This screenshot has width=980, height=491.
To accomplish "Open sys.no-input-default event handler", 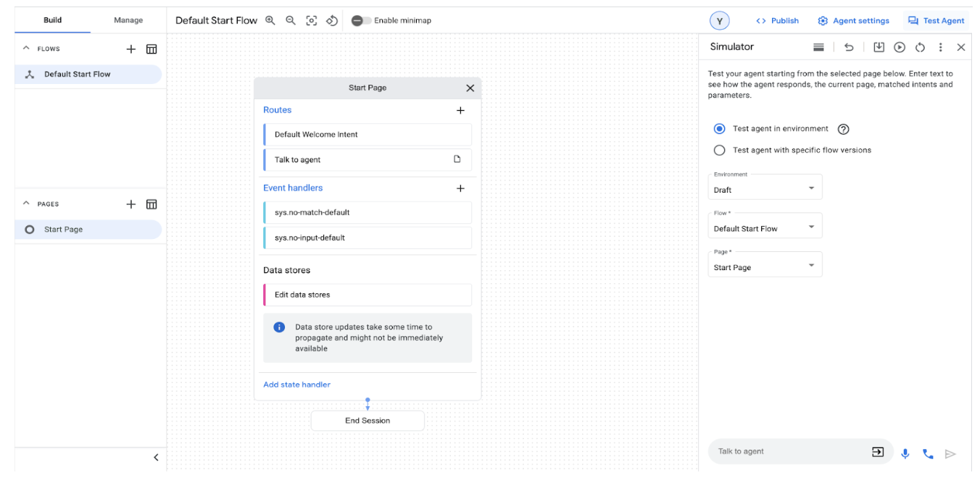I will 367,238.
